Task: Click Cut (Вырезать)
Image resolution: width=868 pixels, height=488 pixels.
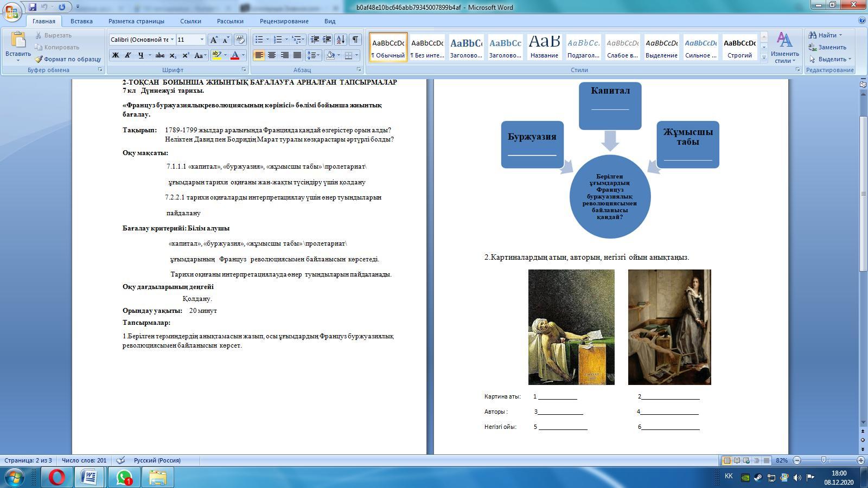Action: pyautogui.click(x=53, y=35)
